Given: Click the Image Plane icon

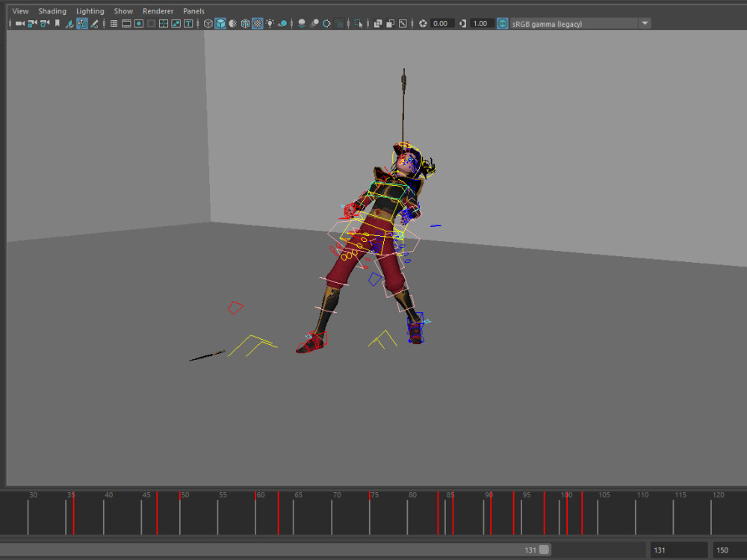Looking at the screenshot, I should (x=69, y=23).
